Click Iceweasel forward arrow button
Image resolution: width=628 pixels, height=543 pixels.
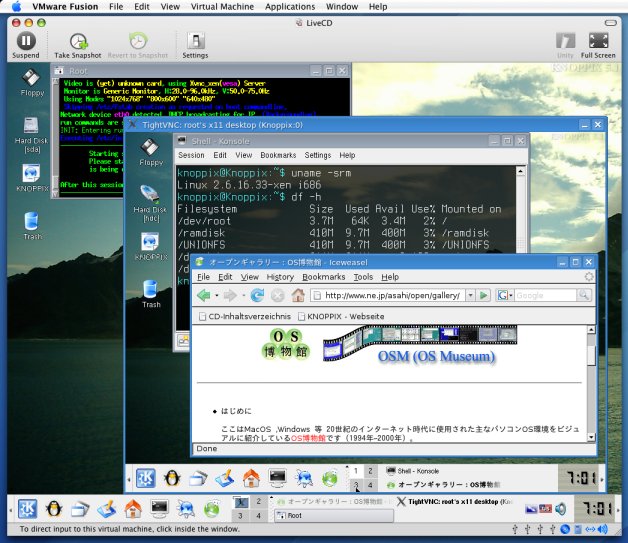229,296
